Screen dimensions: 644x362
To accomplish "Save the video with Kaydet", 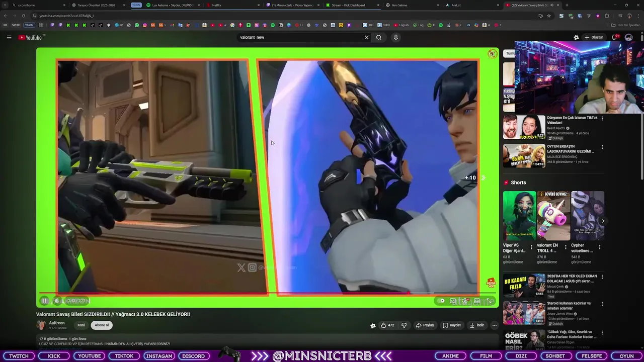I will pos(452,325).
